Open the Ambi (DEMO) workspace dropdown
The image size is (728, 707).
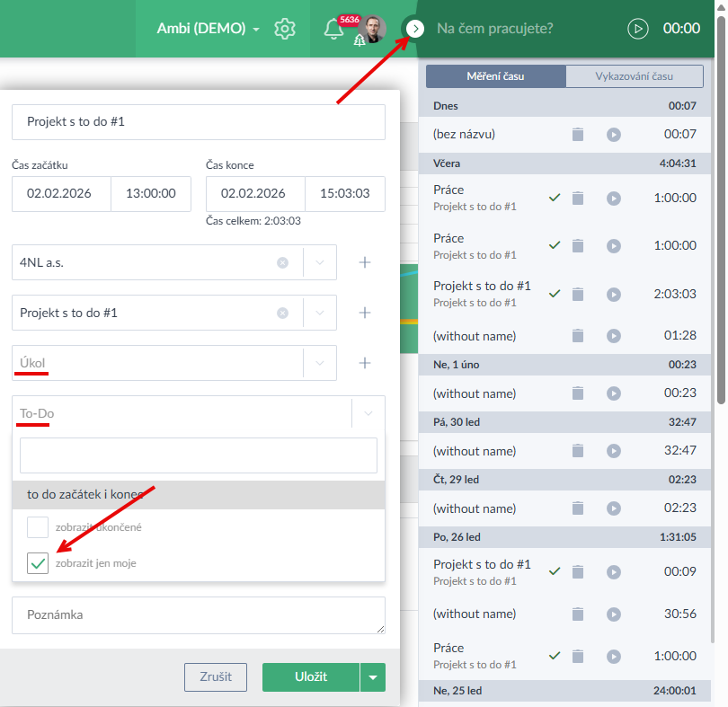[208, 29]
